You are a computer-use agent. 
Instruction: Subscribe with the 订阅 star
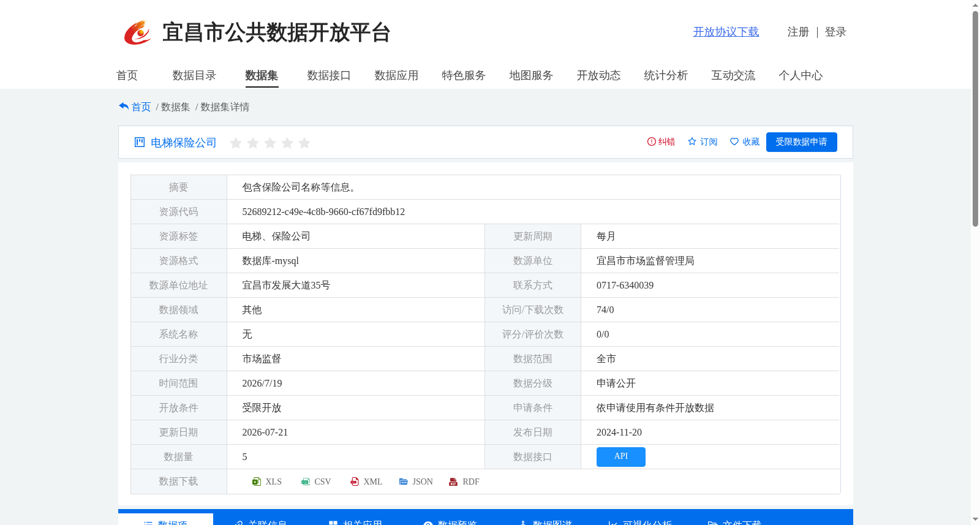click(x=703, y=142)
